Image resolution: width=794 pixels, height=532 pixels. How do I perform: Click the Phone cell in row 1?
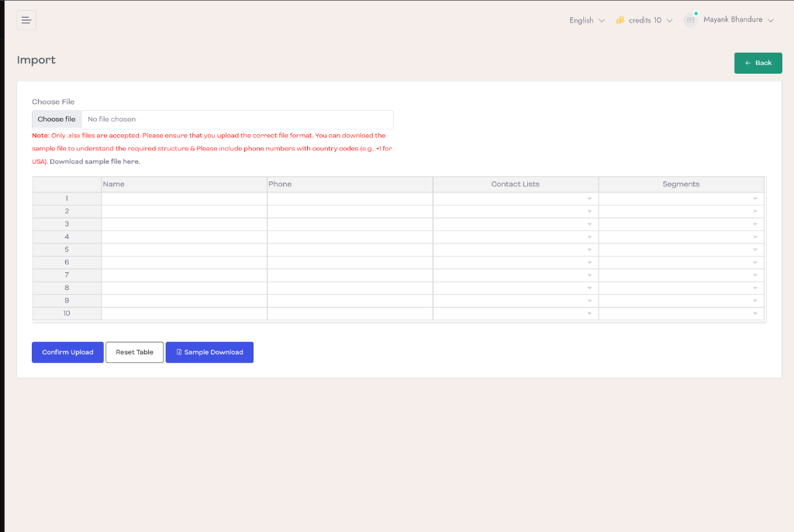click(x=350, y=199)
